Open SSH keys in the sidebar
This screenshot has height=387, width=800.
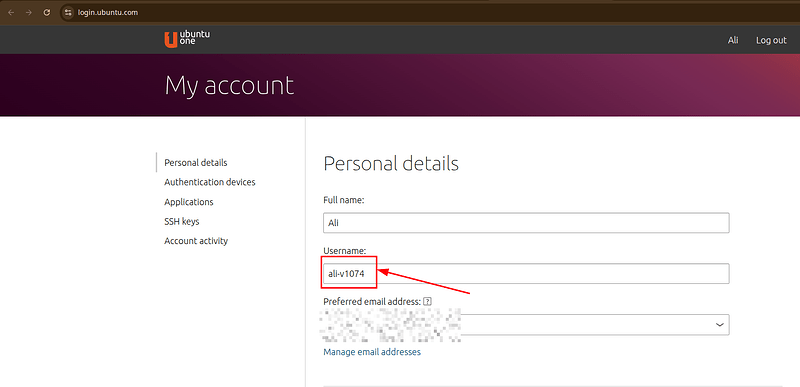click(182, 221)
